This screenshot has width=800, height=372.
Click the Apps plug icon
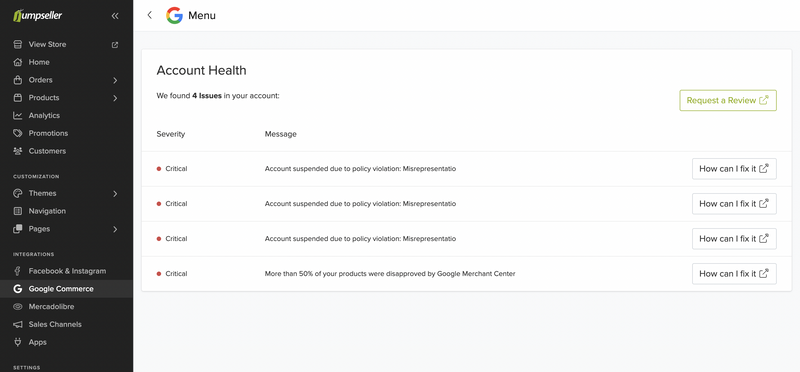(x=18, y=342)
